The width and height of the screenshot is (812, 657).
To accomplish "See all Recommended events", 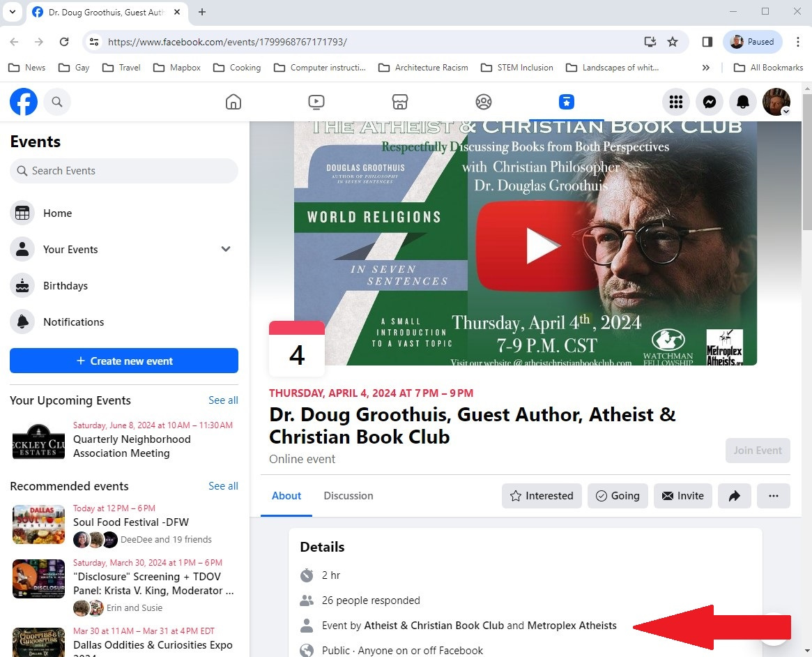I will pyautogui.click(x=223, y=486).
